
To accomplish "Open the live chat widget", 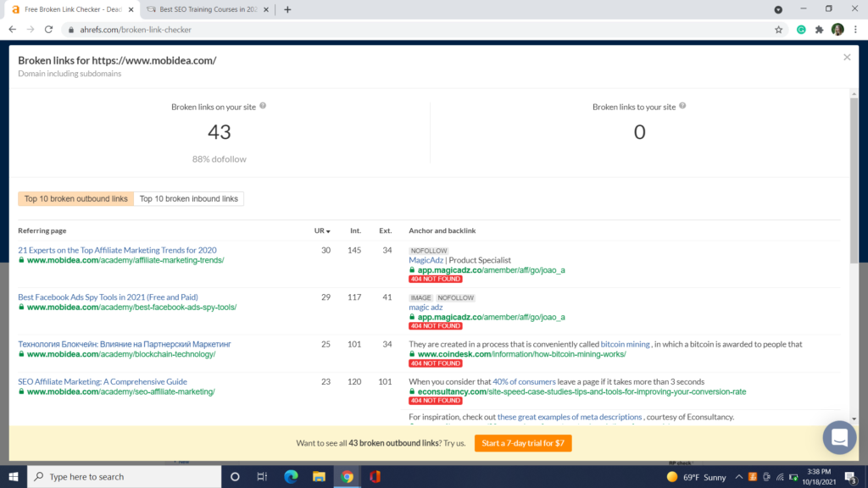I will (839, 437).
